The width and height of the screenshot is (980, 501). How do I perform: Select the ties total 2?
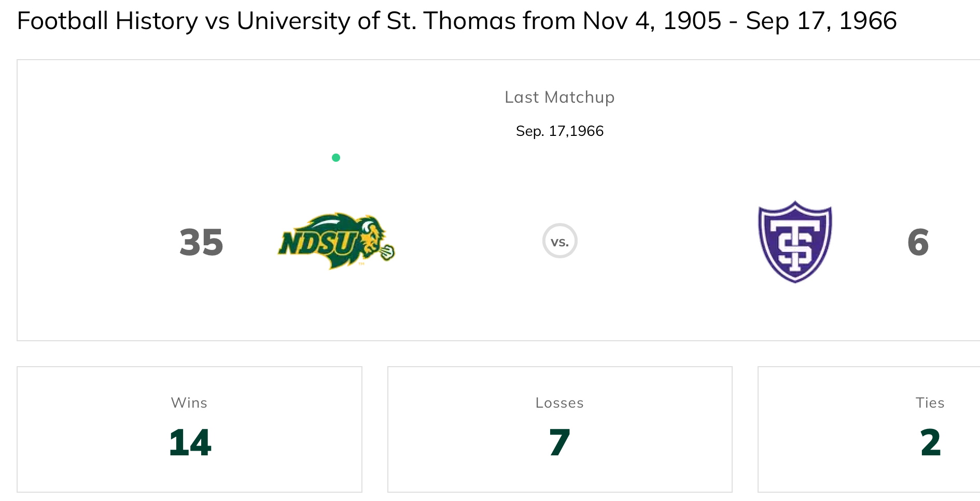930,443
